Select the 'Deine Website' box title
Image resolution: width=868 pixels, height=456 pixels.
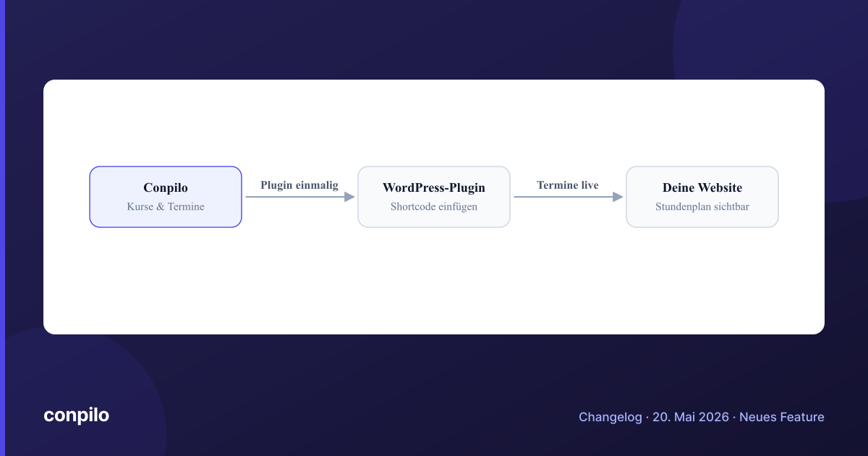702,188
